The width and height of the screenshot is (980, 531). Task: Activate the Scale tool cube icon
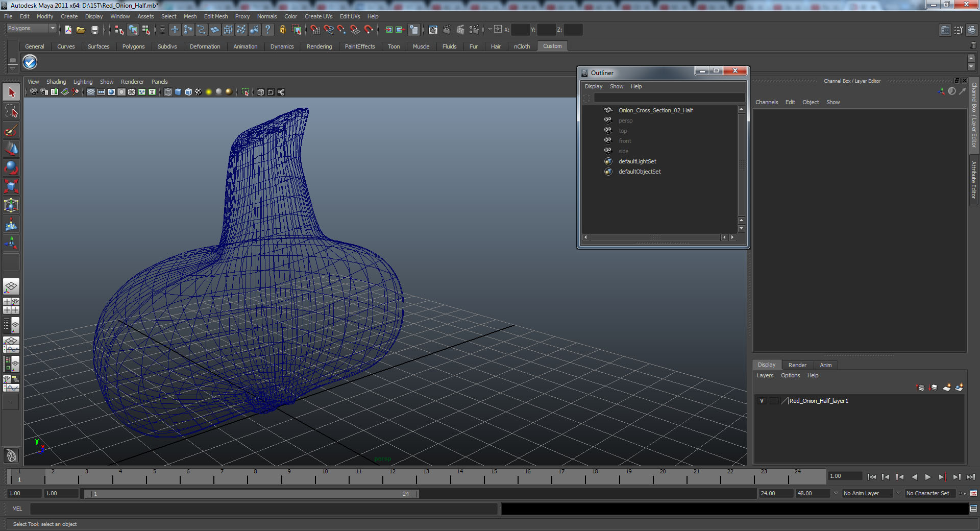(x=11, y=187)
